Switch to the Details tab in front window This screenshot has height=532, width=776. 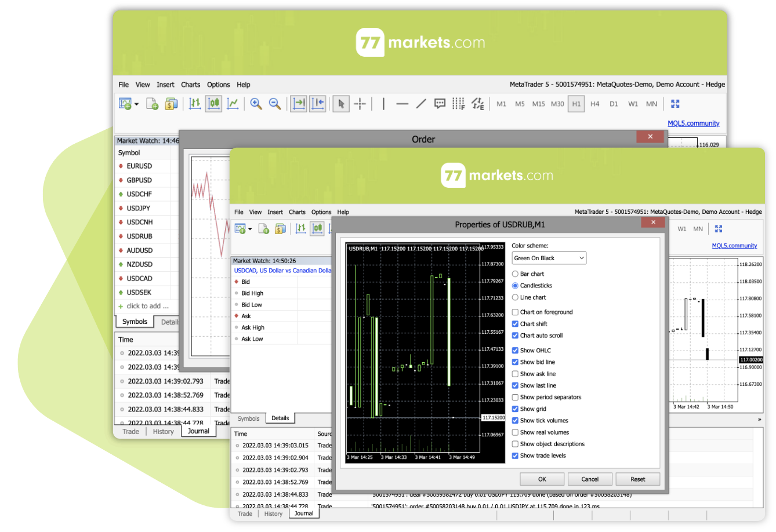(x=280, y=418)
